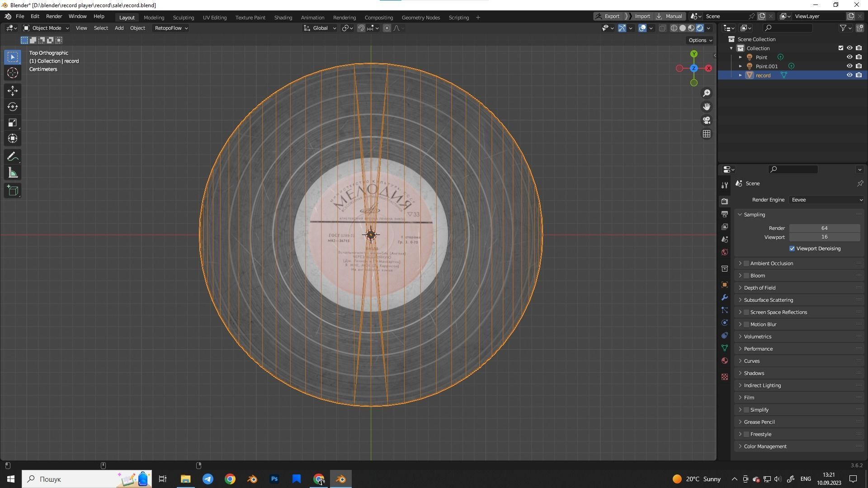
Task: Hide Point.001 in viewport
Action: point(849,66)
